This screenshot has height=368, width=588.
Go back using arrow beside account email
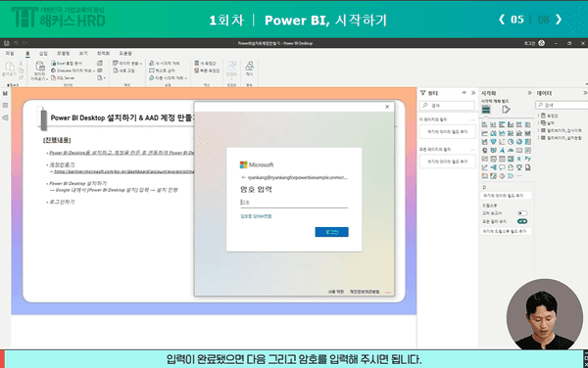coord(243,177)
